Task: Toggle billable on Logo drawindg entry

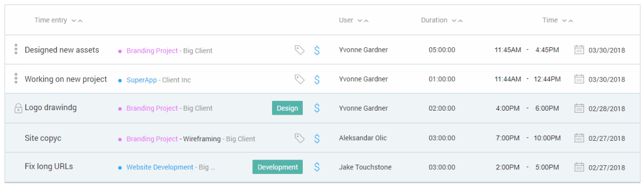Action: 317,108
